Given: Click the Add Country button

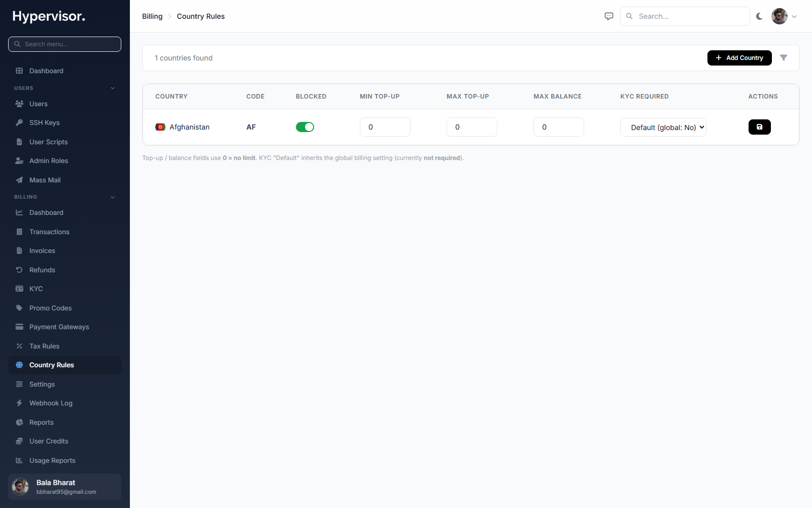Looking at the screenshot, I should click(739, 58).
